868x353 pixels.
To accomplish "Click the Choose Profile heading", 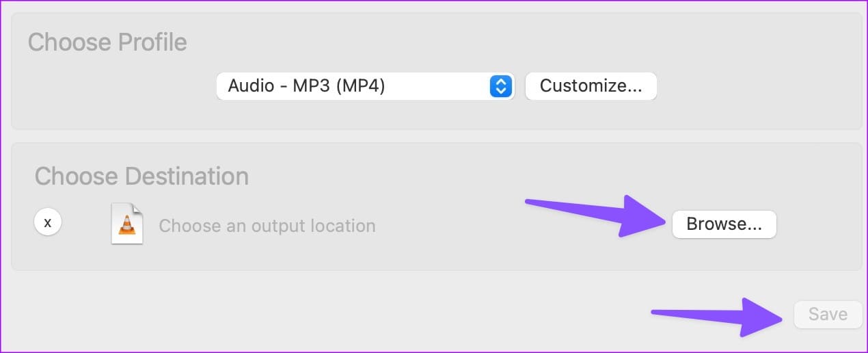I will tap(107, 42).
